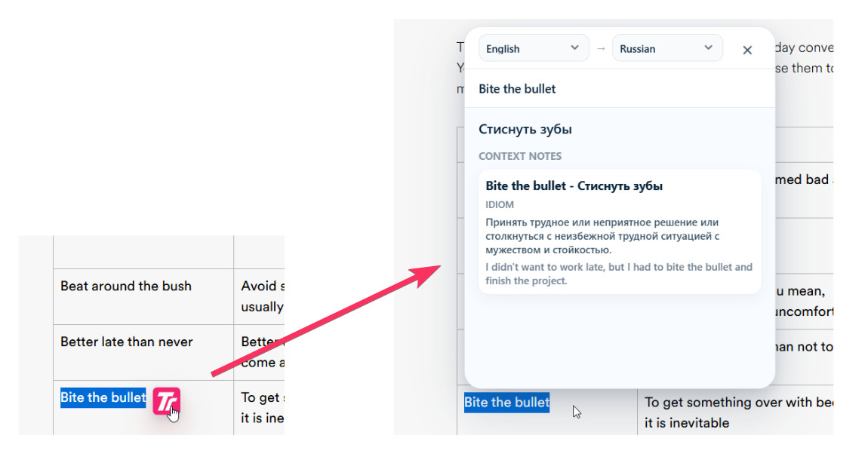Viewport: 868px width, 472px height.
Task: Click the example sentence 'I didn't want to work late'
Action: point(619,274)
